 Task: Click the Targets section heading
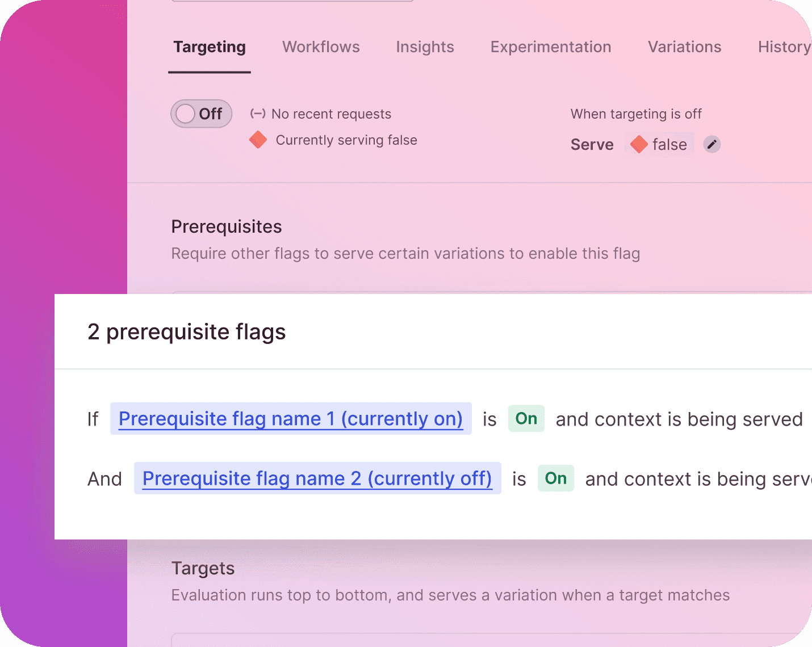click(x=203, y=568)
